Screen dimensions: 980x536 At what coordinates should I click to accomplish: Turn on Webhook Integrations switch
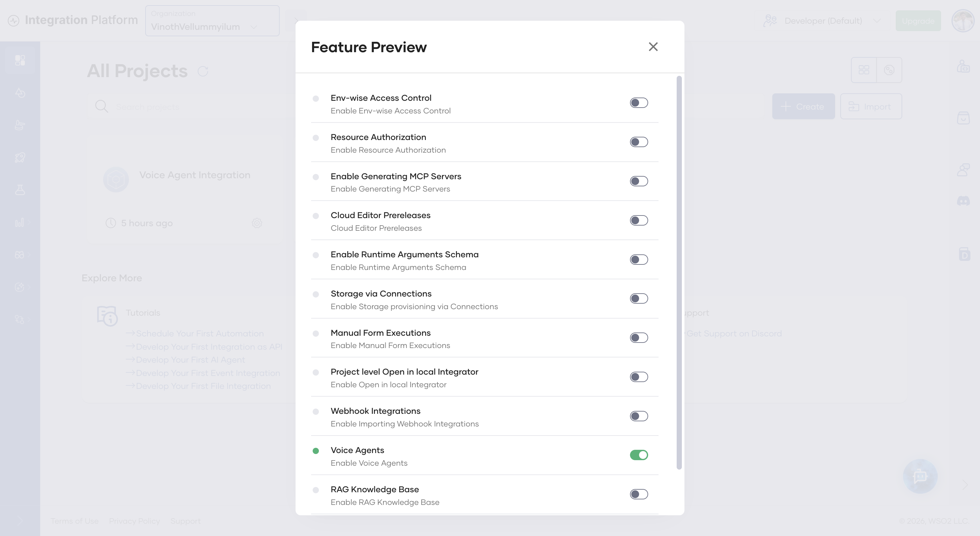pos(639,416)
